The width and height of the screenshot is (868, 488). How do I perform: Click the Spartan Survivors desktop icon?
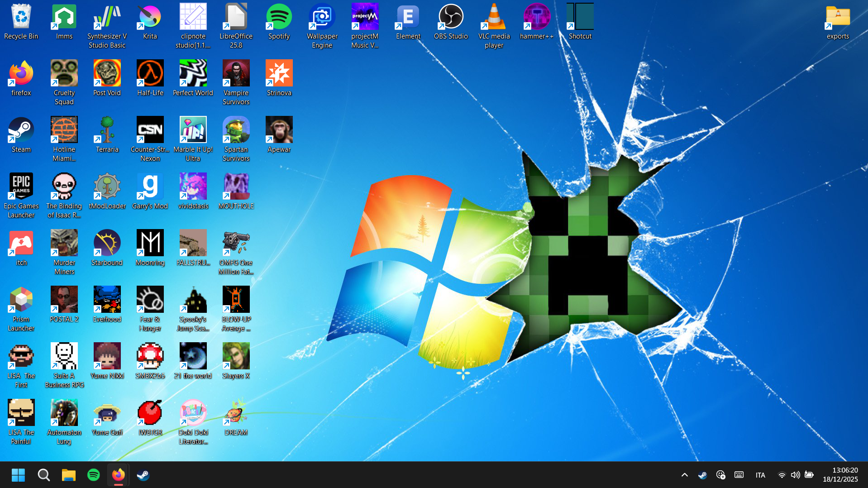236,139
